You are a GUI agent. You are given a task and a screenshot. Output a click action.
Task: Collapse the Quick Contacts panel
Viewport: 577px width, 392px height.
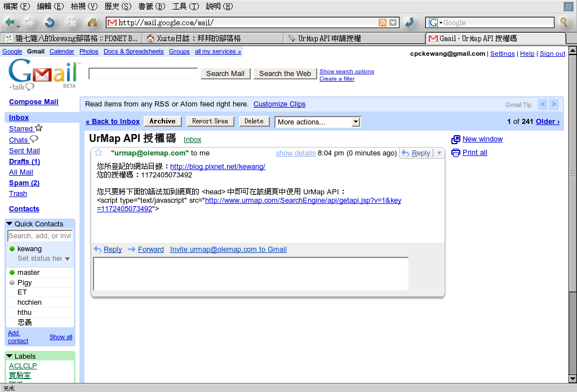[10, 224]
